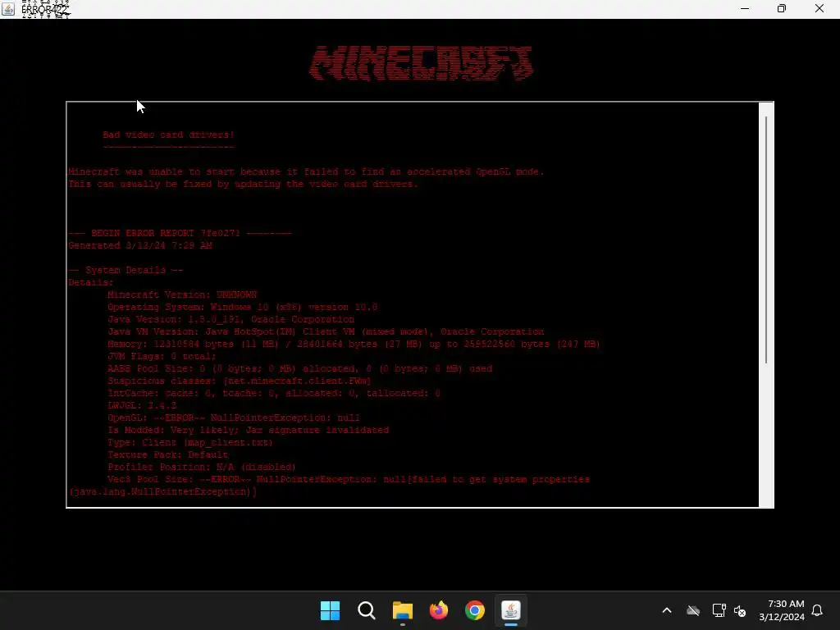Click the "System Details" line
Screen dimensions: 840x630
126,270
